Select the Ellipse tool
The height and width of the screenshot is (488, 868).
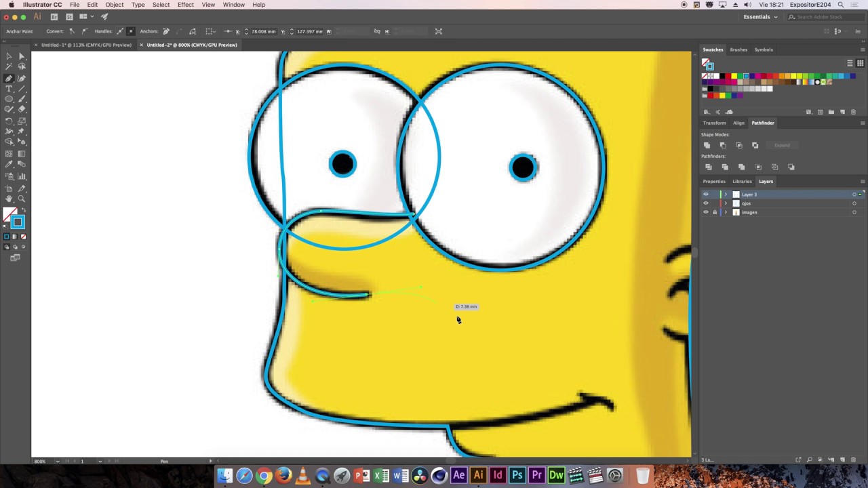(9, 99)
